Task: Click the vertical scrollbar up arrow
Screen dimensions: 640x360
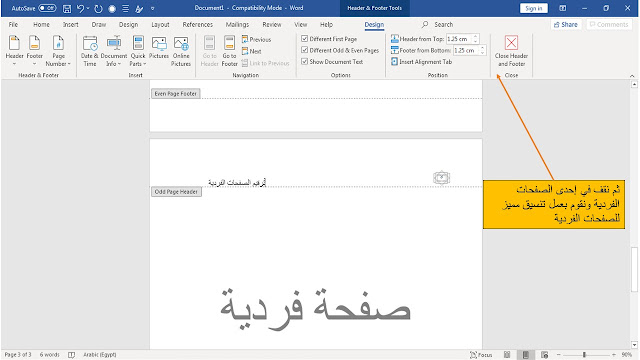Action: tap(634, 84)
